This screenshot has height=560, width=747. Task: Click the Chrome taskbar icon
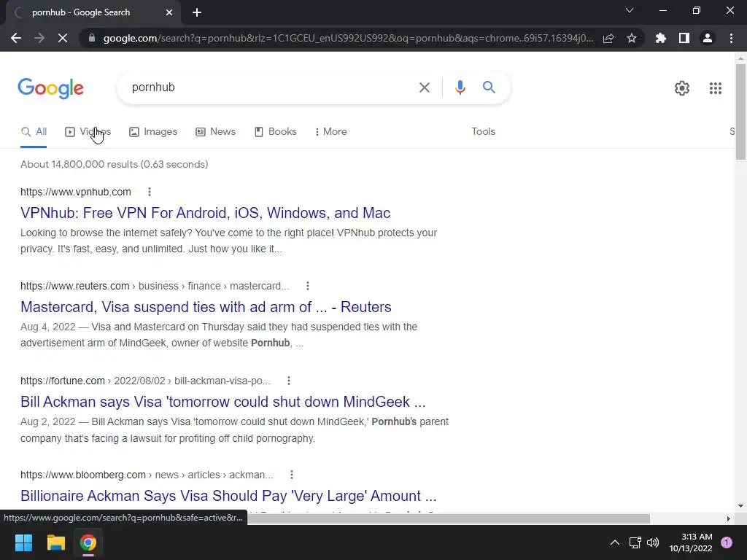coord(88,542)
